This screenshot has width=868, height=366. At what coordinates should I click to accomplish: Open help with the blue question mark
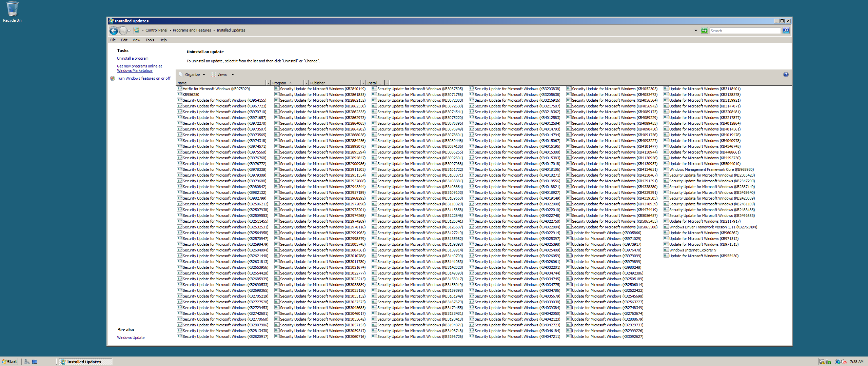point(786,75)
